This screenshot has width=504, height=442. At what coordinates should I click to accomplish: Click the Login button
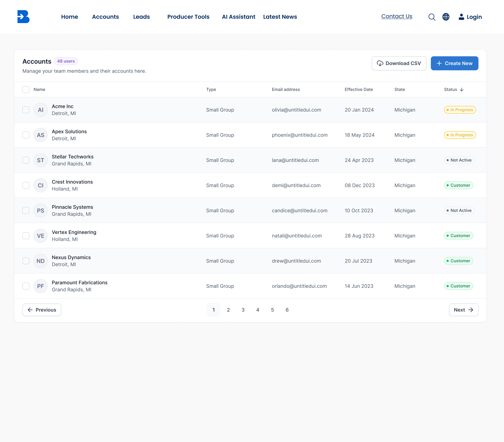point(470,17)
